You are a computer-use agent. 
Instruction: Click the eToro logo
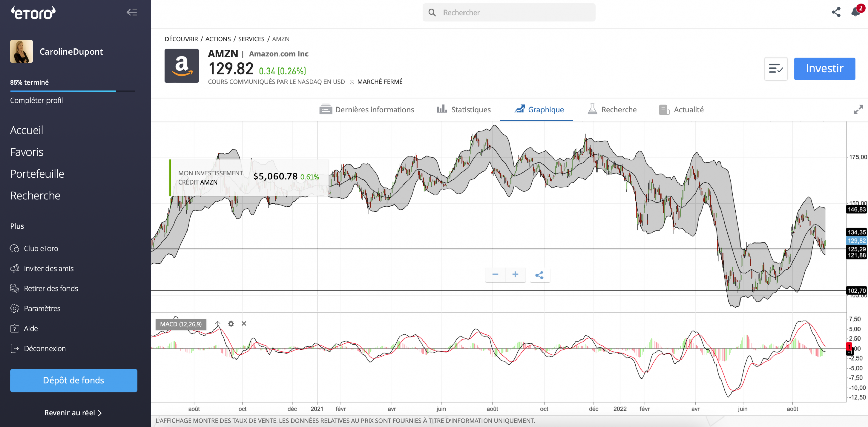(x=33, y=13)
